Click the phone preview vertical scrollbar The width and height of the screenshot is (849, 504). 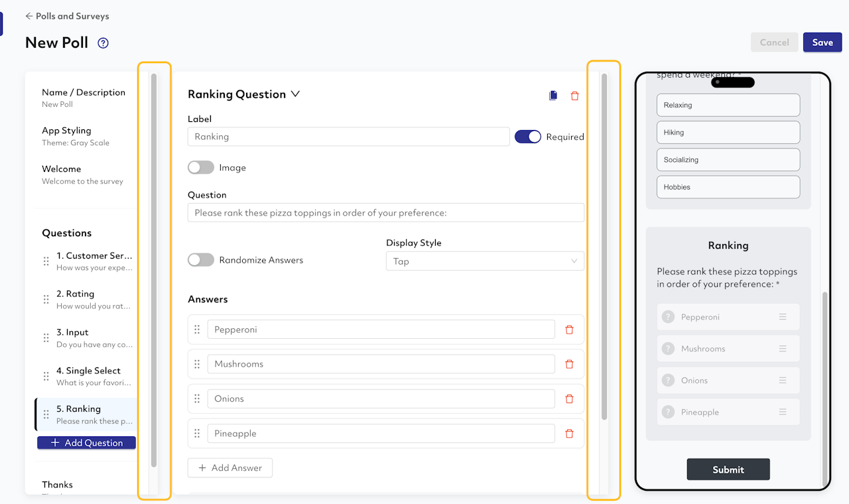(x=824, y=388)
